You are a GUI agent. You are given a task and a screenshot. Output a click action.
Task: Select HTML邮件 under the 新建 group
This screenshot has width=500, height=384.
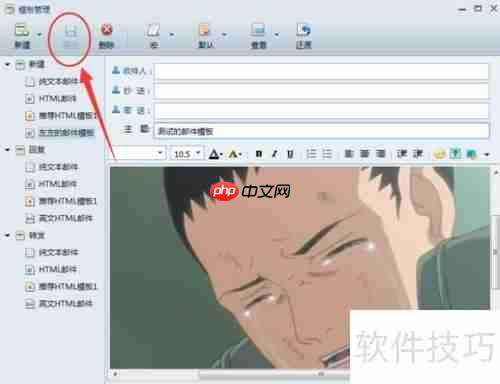tap(57, 98)
